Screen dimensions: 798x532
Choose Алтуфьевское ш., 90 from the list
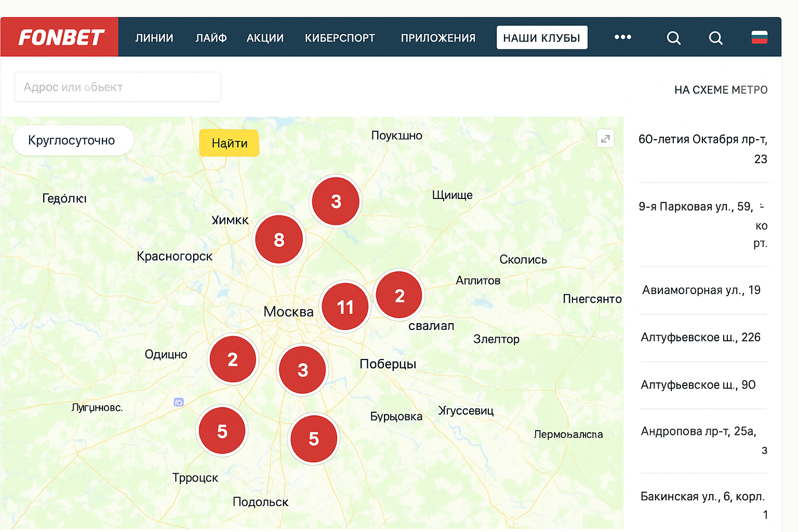(698, 385)
